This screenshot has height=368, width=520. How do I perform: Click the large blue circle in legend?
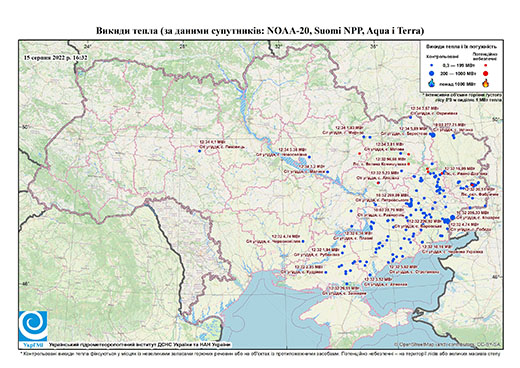point(432,73)
